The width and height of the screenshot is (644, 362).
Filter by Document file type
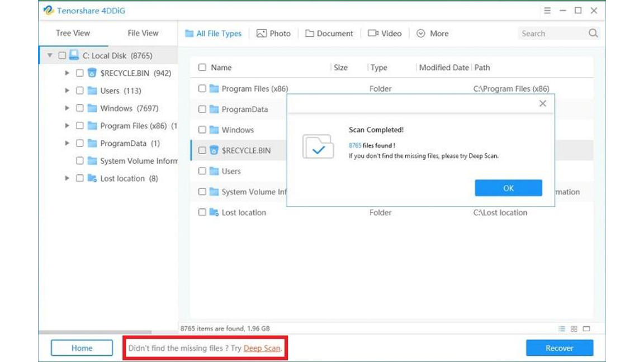coord(329,34)
